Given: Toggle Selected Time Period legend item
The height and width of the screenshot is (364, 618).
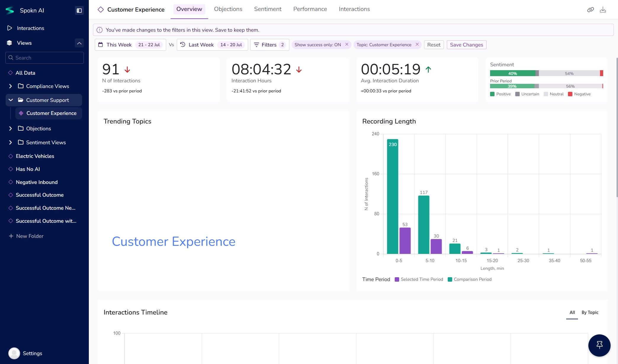Looking at the screenshot, I should [x=419, y=279].
